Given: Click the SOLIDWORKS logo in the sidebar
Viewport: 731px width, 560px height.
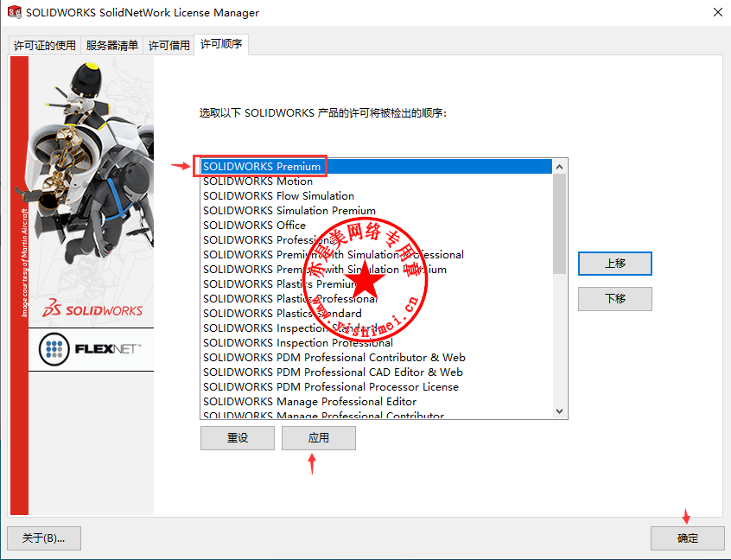Looking at the screenshot, I should [x=92, y=309].
